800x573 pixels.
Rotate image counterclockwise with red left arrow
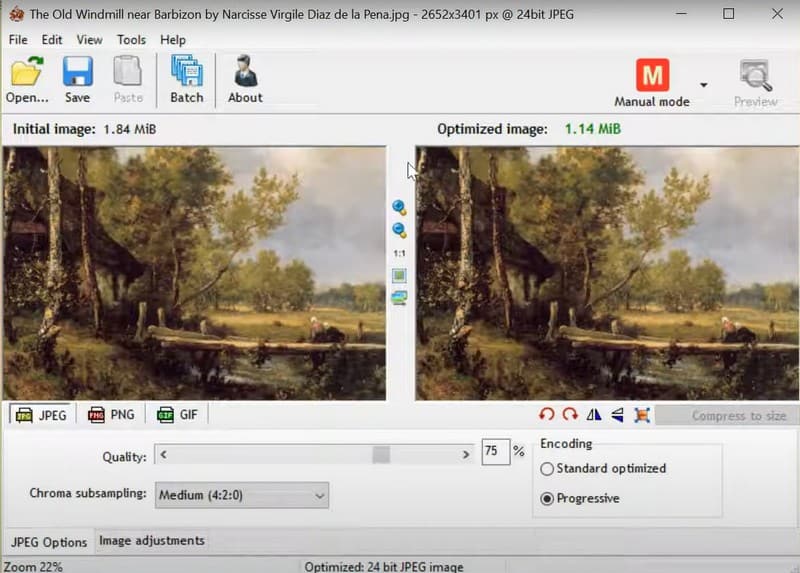pos(546,415)
